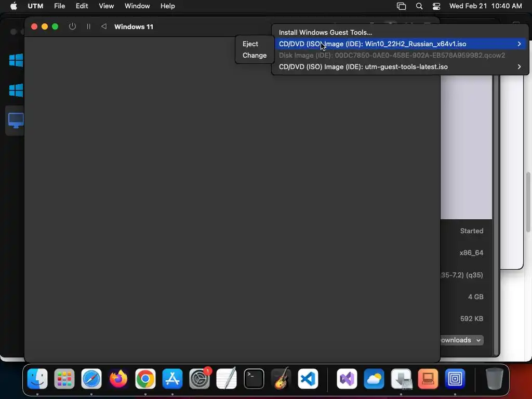Image resolution: width=532 pixels, height=399 pixels.
Task: Open Spotlight search in menu bar
Action: pyautogui.click(x=419, y=6)
